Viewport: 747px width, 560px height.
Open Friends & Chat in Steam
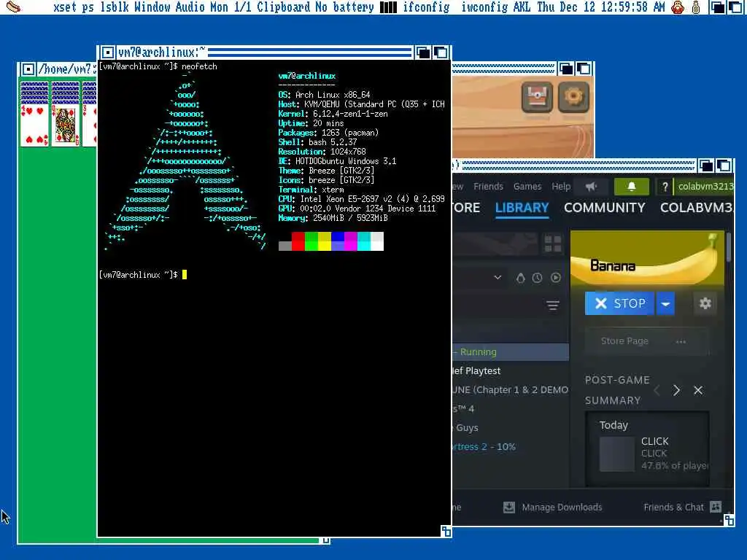pyautogui.click(x=673, y=507)
